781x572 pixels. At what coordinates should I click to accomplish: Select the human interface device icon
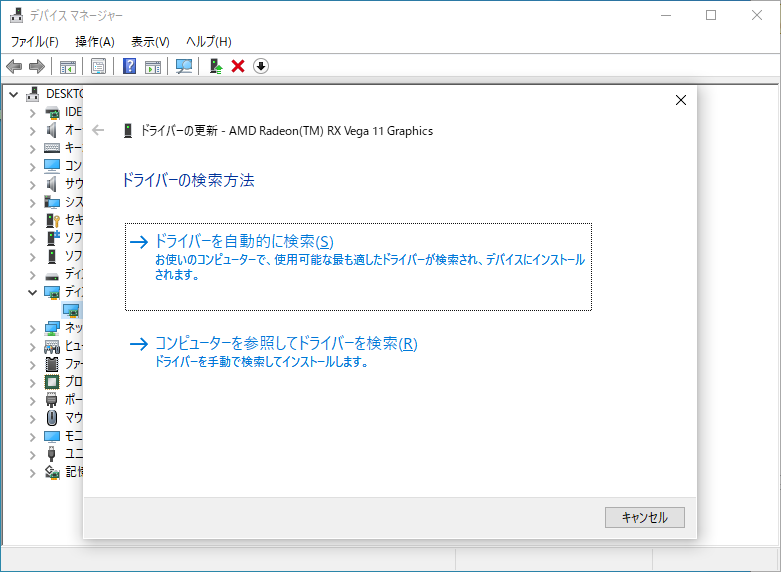tap(52, 346)
